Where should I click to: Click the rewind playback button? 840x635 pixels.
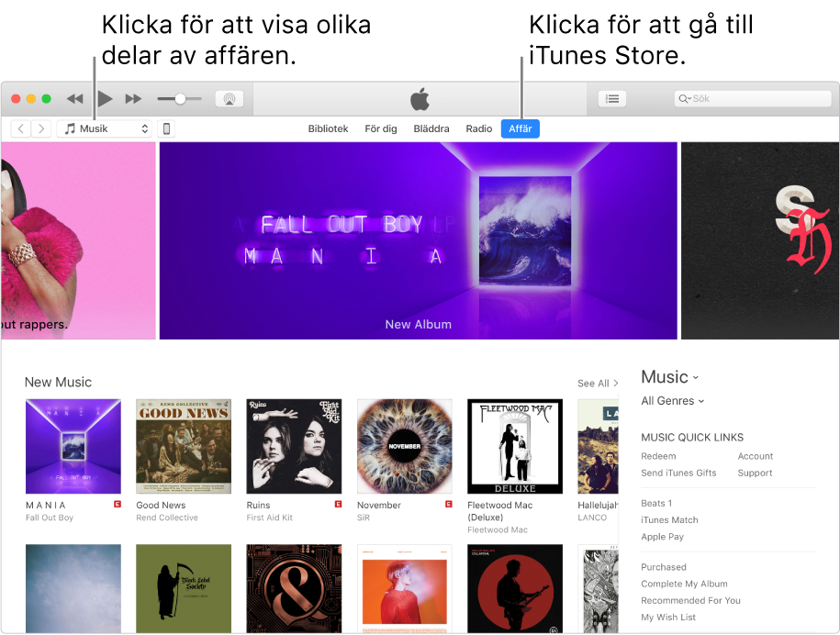point(75,98)
